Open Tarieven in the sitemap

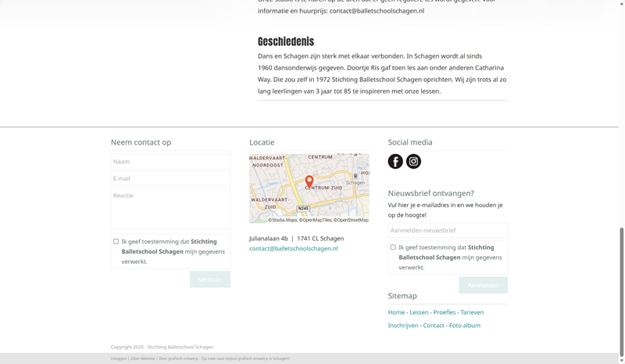pos(472,312)
